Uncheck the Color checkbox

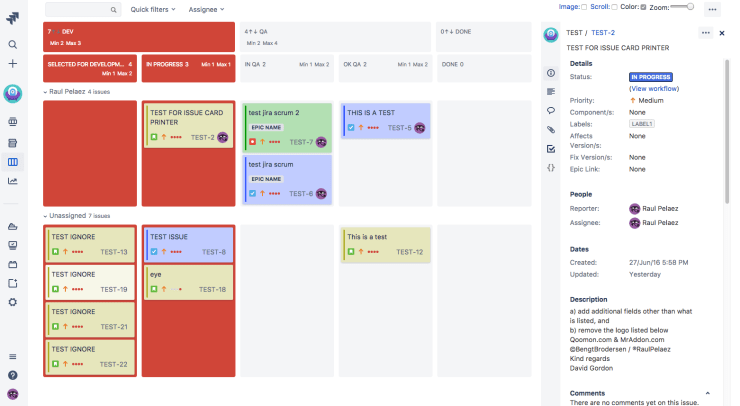click(643, 7)
